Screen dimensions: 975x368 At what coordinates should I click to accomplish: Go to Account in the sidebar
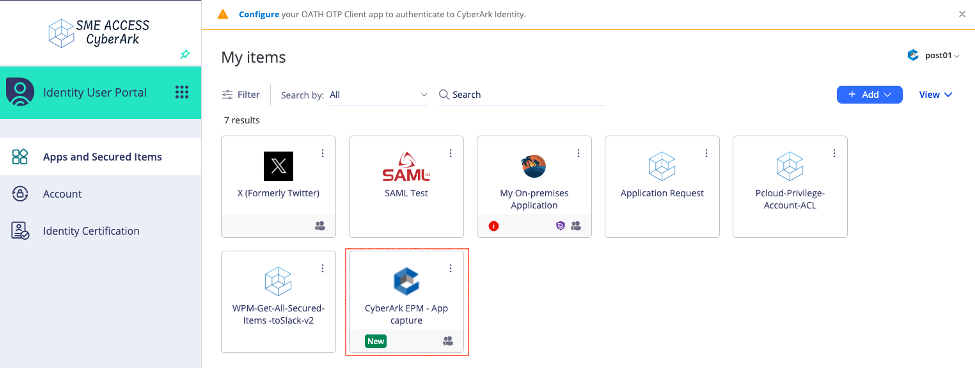click(x=101, y=194)
